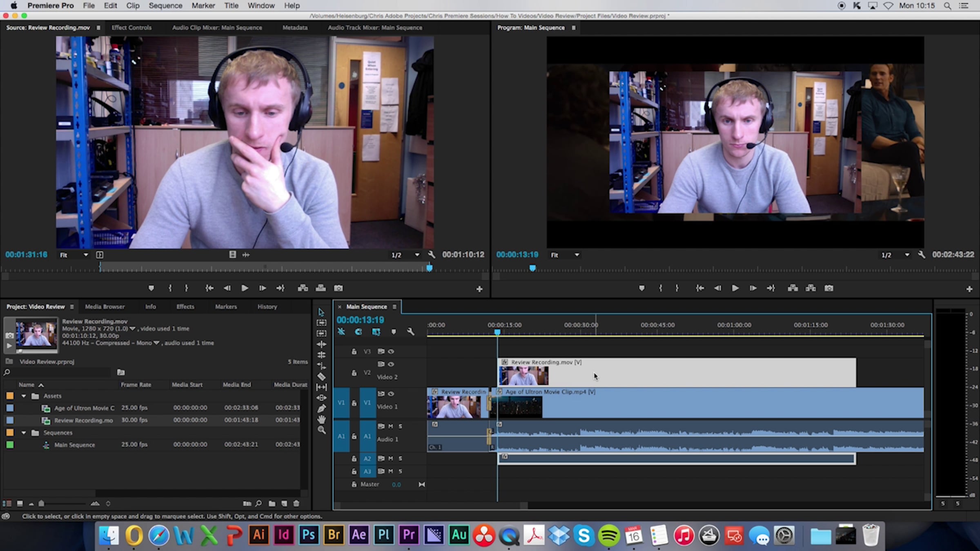Click the Frame Rate column header
This screenshot has width=980, height=551.
pos(136,384)
